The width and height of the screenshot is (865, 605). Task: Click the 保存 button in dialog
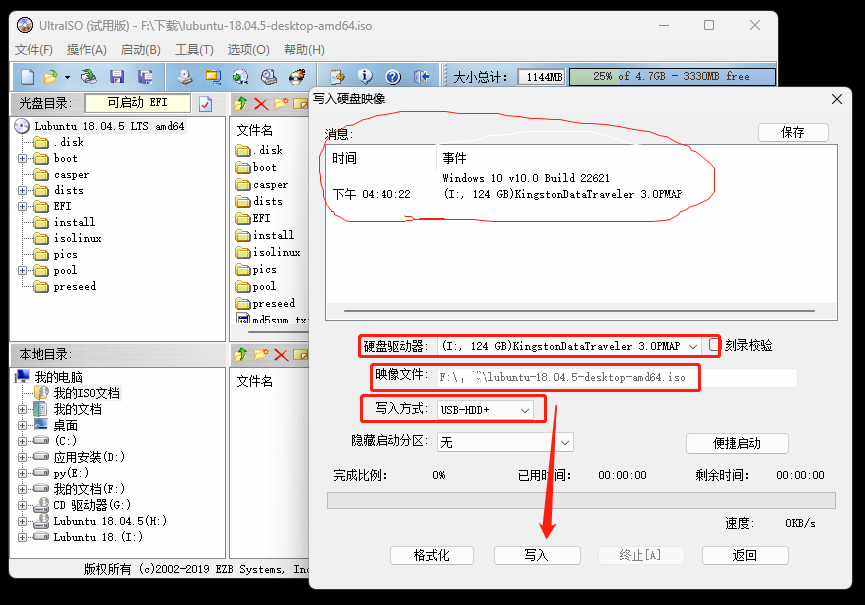click(x=793, y=132)
